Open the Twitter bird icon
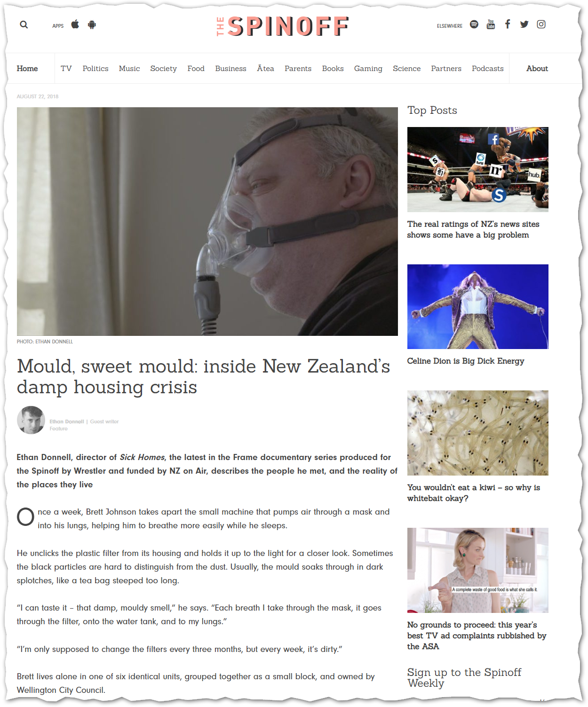588x707 pixels. tap(524, 24)
